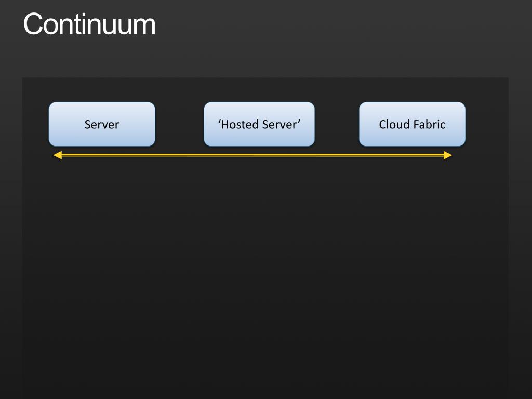Click the word Server' in Hosted Server box
Screen dimensions: 532x399
click(x=281, y=125)
